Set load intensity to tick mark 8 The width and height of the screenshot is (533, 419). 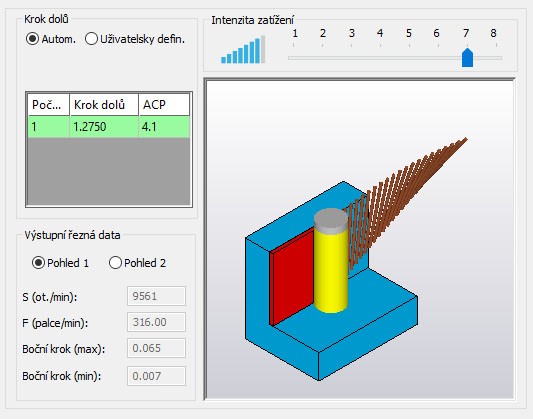496,45
